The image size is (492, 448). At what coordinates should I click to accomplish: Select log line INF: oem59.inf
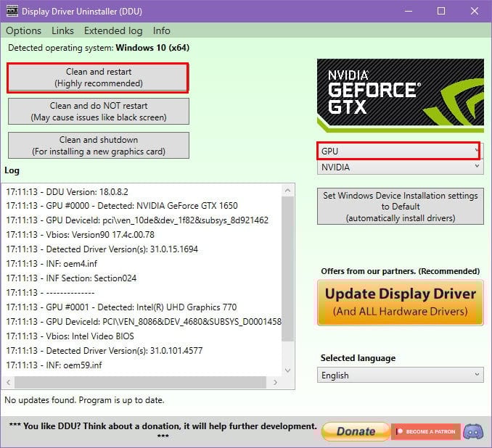[x=54, y=365]
